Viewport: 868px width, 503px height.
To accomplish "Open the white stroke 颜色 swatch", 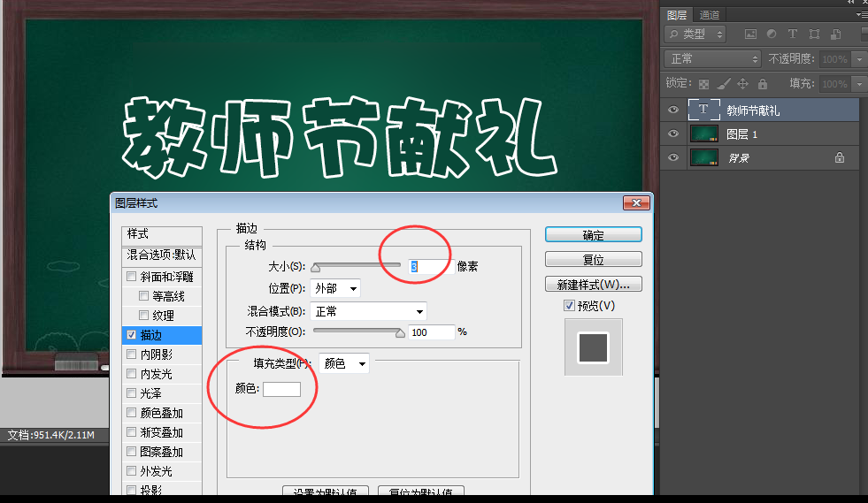I will [281, 389].
